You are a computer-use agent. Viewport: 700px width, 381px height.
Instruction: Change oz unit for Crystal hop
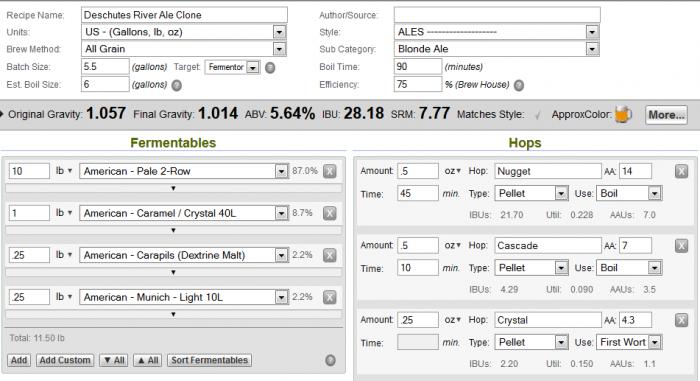click(x=452, y=320)
